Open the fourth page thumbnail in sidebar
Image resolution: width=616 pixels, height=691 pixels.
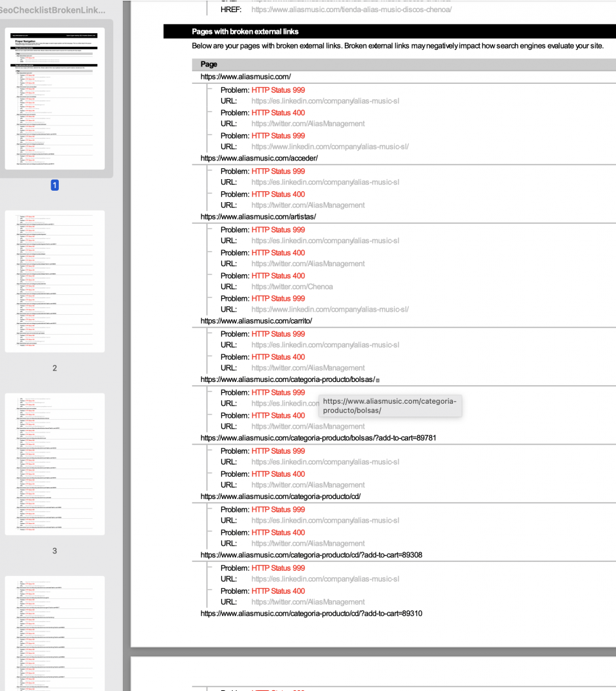tap(54, 633)
